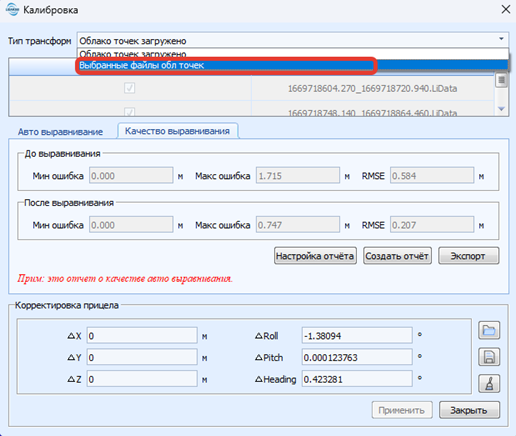516x436 pixels.
Task: Click the Корректировка прицела group title
Action: [67, 305]
